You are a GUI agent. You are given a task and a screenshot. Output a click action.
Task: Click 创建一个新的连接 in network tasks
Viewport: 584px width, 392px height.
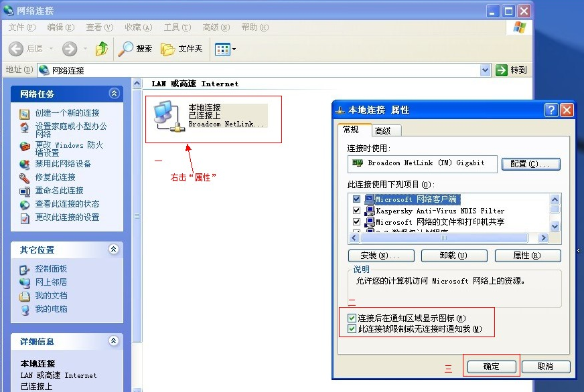click(x=67, y=113)
